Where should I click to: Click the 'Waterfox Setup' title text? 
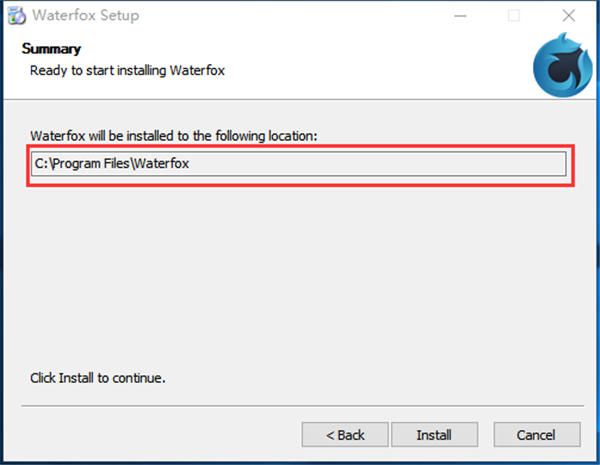86,15
